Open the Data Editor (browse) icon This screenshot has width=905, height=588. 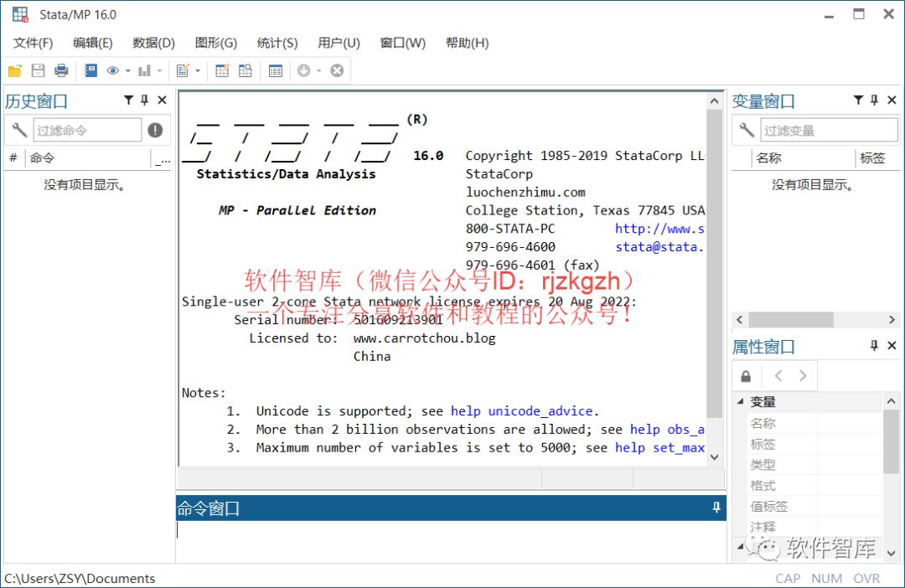(246, 71)
